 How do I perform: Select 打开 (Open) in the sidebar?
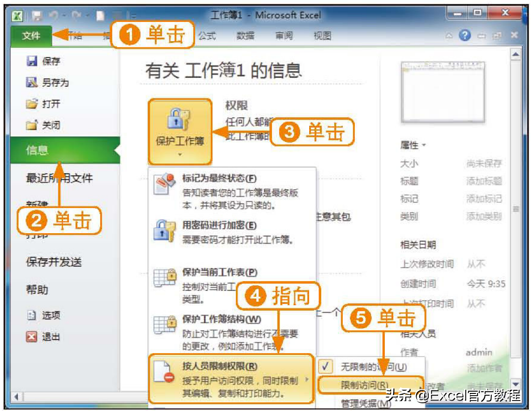(43, 103)
